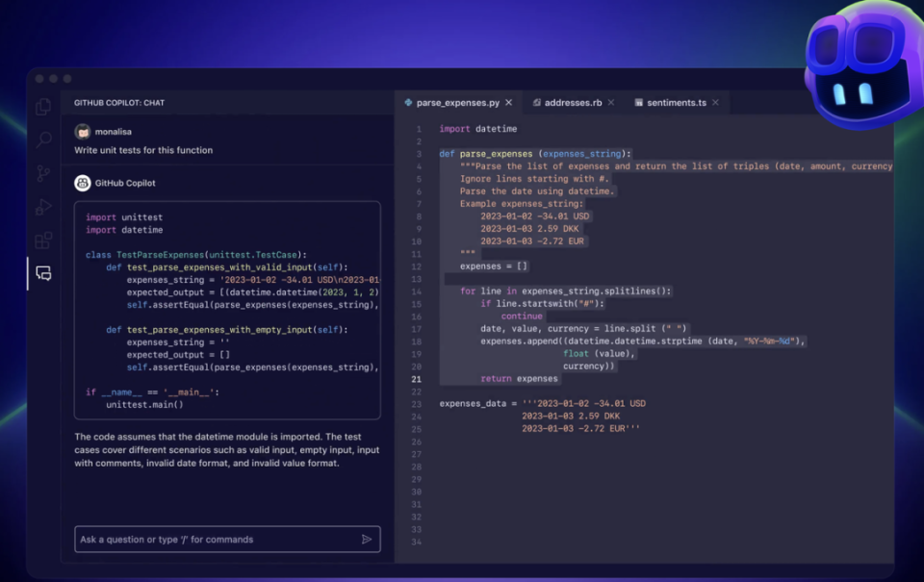The image size is (924, 582).
Task: Select the GitHub Copilot Chat sidebar icon
Action: pos(42,273)
